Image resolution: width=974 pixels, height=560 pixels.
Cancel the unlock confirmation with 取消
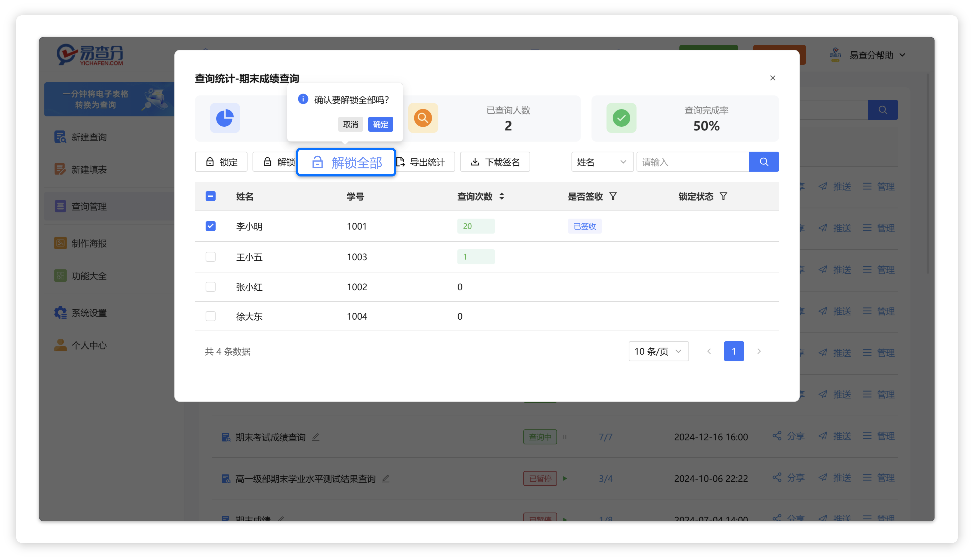click(350, 124)
